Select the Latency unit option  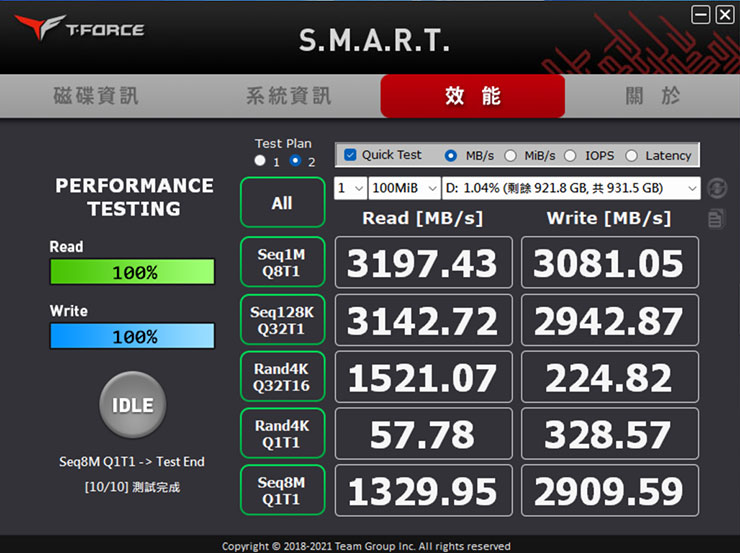coord(631,155)
